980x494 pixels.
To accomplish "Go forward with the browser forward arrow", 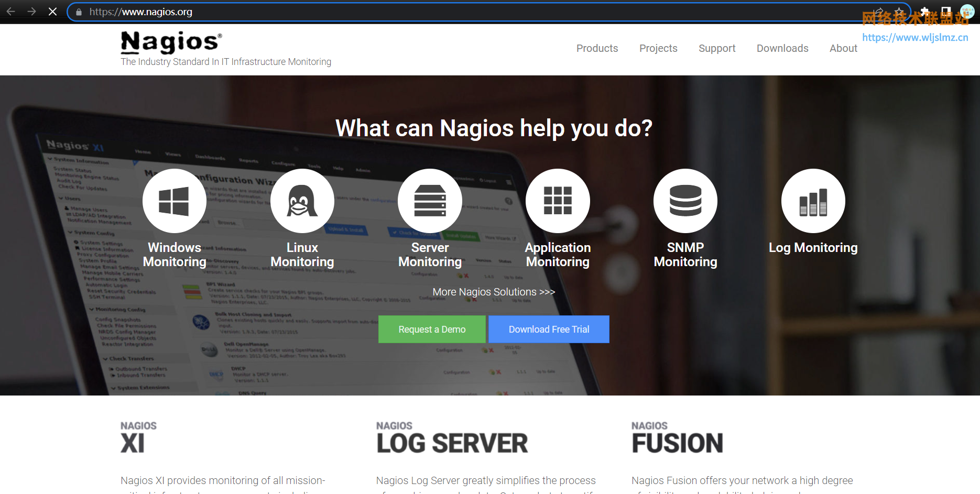I will (x=31, y=12).
